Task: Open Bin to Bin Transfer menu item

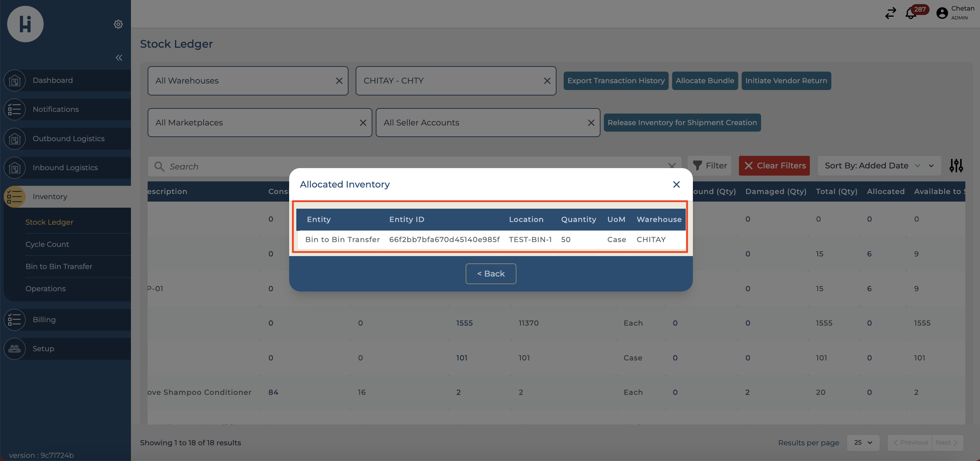Action: (59, 267)
